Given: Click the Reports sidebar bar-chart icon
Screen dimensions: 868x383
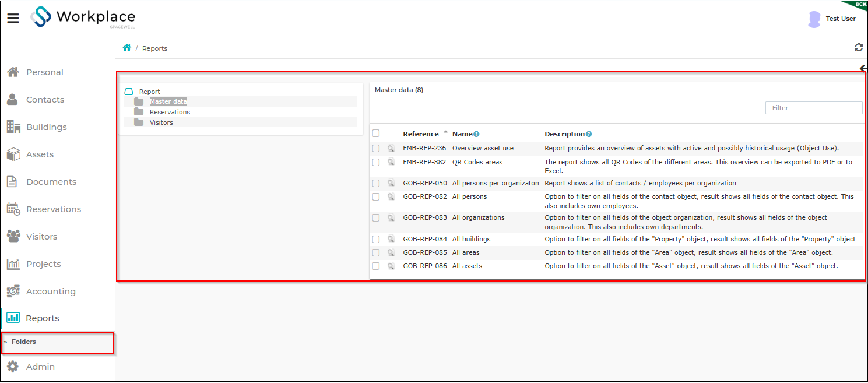Looking at the screenshot, I should 13,318.
